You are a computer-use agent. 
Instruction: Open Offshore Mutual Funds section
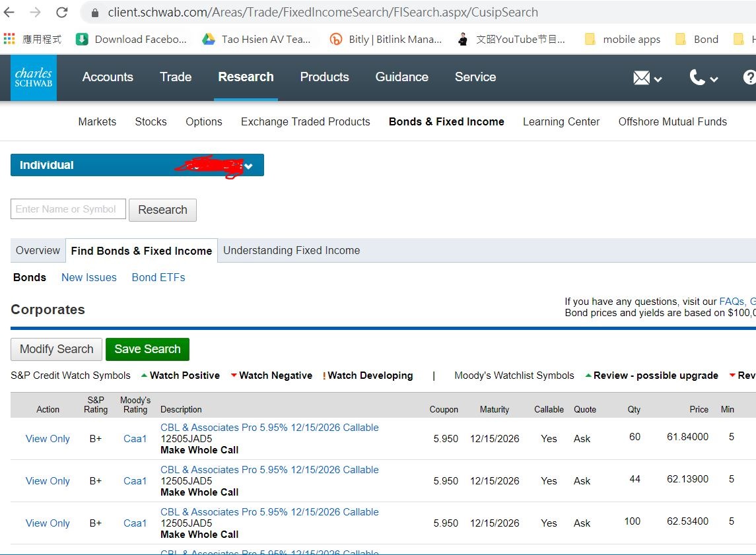tap(673, 122)
